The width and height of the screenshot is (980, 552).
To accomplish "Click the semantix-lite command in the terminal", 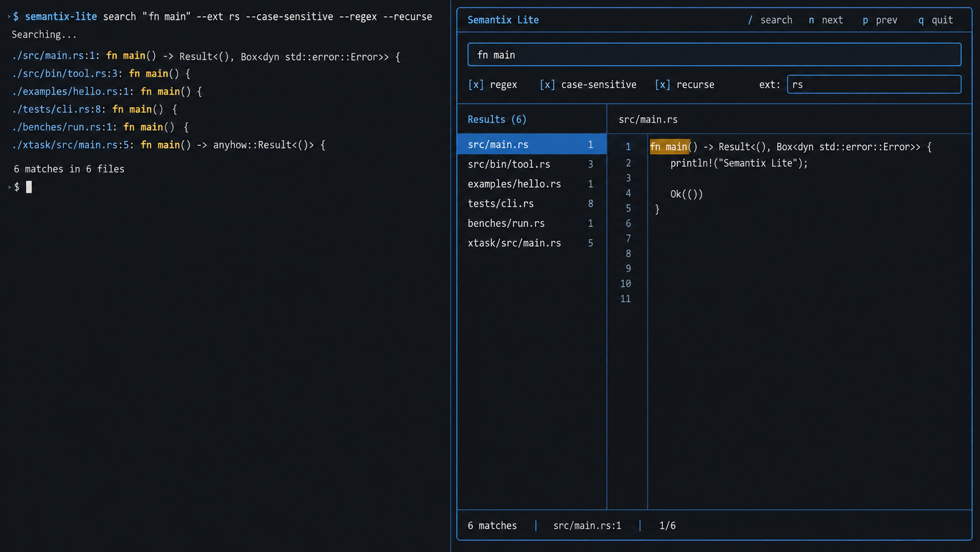I will coord(61,16).
